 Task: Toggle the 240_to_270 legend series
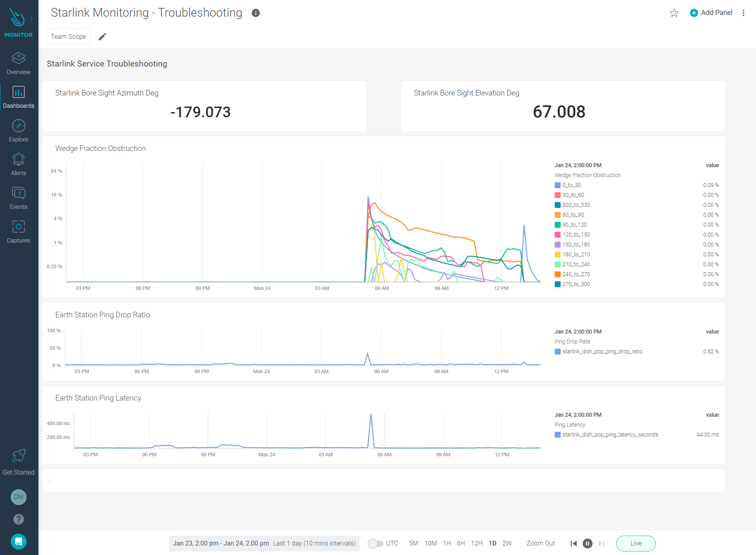[x=573, y=274]
